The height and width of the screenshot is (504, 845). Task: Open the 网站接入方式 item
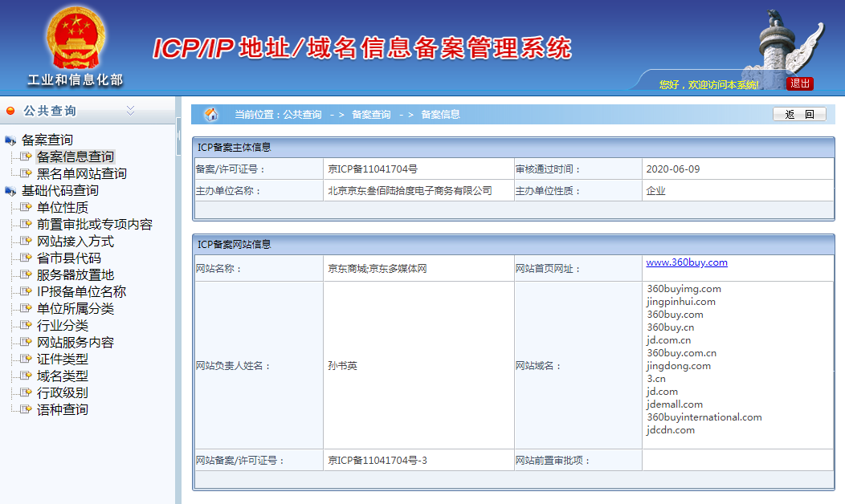(x=75, y=242)
